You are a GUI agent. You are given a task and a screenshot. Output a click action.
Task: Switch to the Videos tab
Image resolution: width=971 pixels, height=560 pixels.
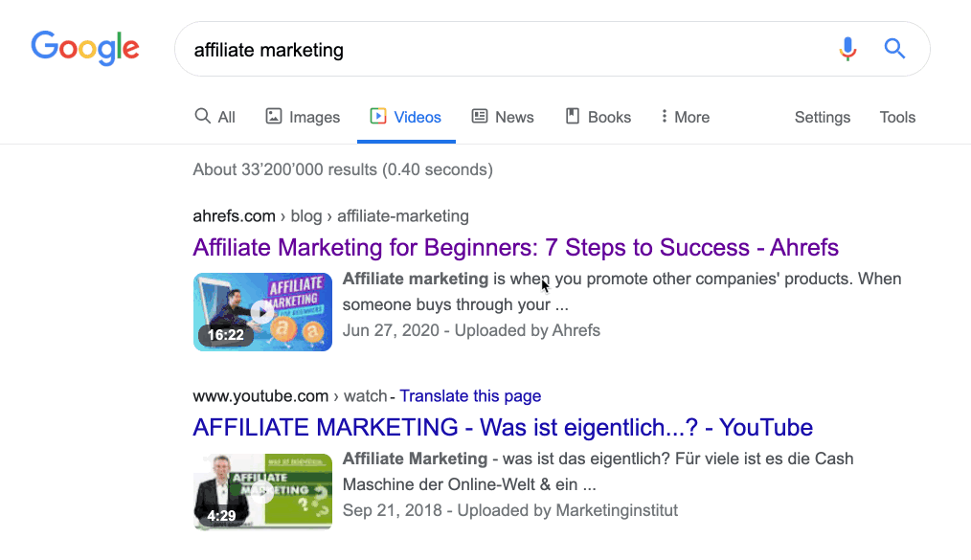406,117
